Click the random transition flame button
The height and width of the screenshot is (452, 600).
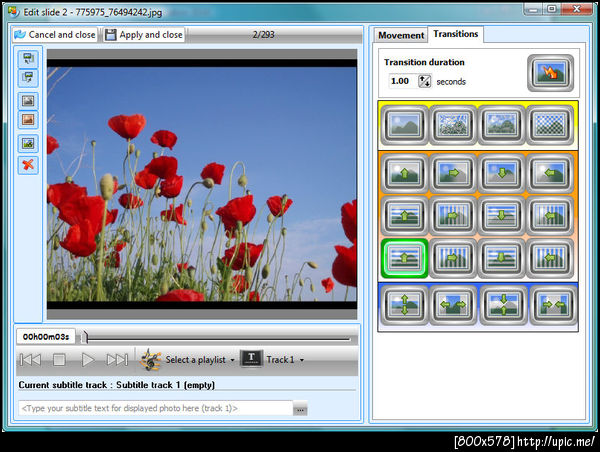click(550, 73)
